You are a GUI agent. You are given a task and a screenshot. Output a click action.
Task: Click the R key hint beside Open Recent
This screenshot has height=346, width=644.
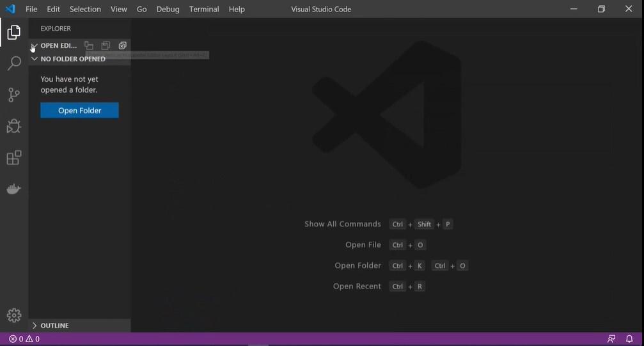pos(420,287)
